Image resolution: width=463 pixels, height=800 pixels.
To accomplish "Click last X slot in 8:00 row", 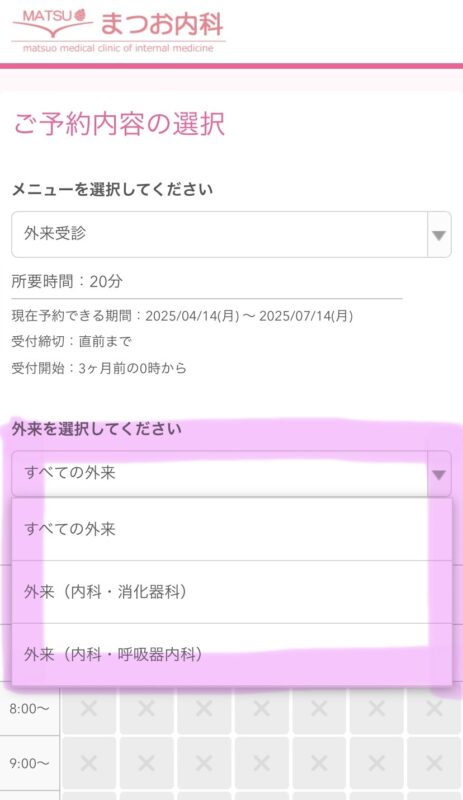I will (434, 708).
